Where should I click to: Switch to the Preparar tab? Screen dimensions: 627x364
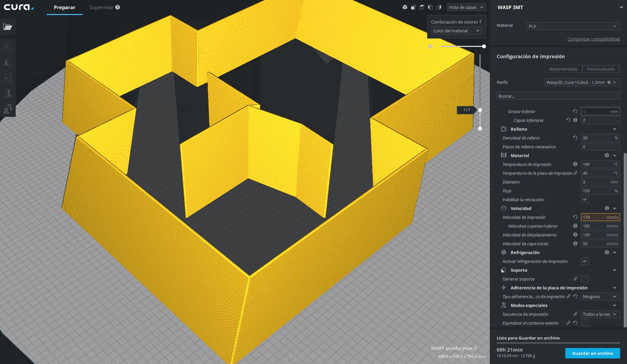[65, 7]
